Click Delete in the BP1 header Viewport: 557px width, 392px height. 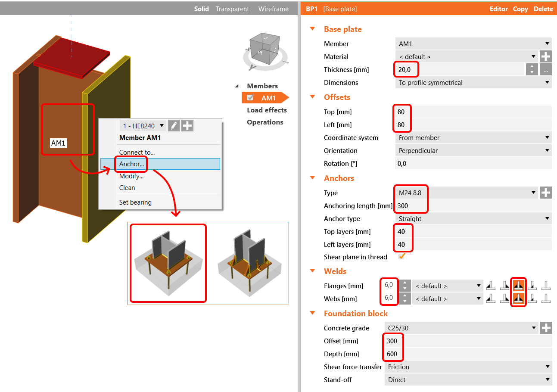[543, 9]
